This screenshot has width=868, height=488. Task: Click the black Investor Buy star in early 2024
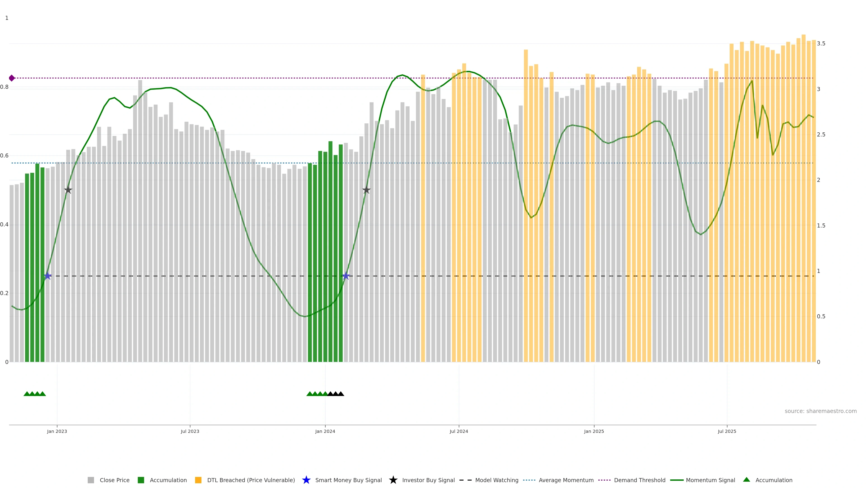click(x=366, y=190)
